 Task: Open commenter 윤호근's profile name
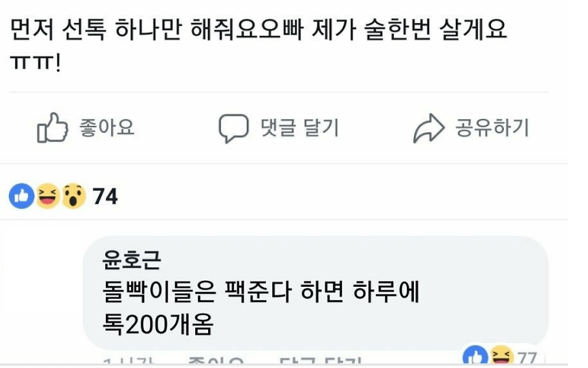[x=132, y=260]
